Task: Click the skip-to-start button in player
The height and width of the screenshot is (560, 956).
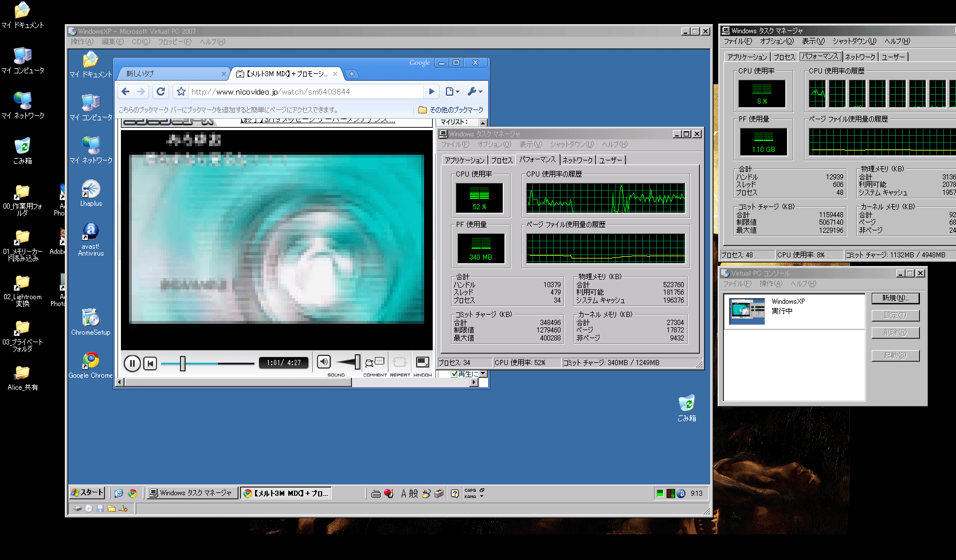Action: [x=150, y=363]
